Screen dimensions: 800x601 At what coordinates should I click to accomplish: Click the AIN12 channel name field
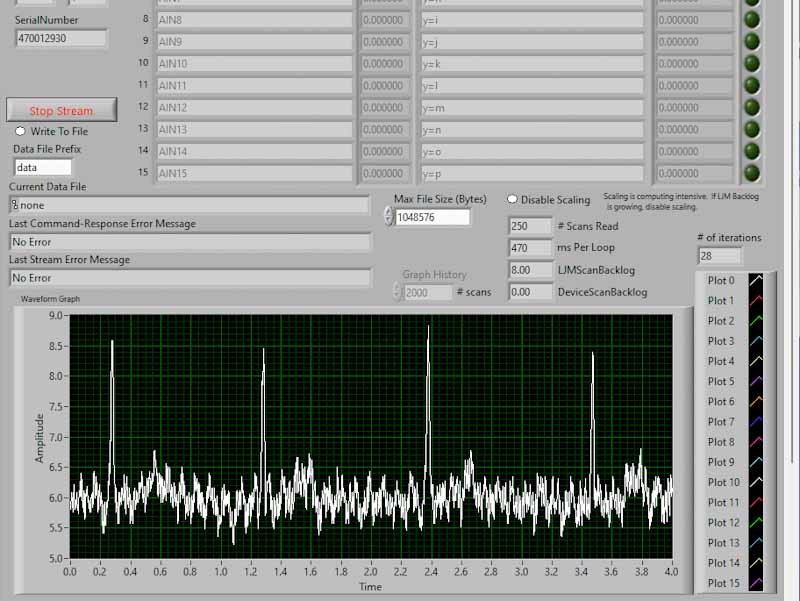(x=254, y=108)
